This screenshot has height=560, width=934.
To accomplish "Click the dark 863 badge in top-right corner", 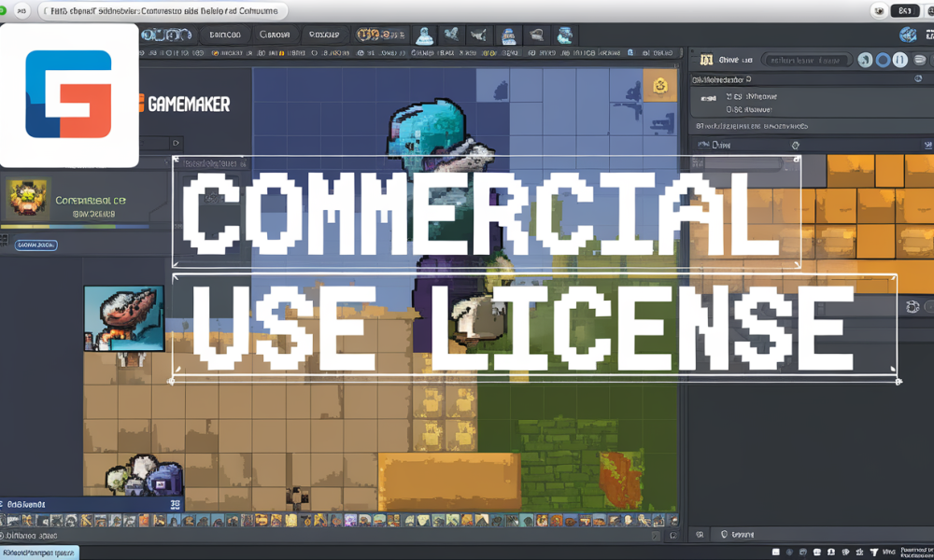I will [904, 10].
